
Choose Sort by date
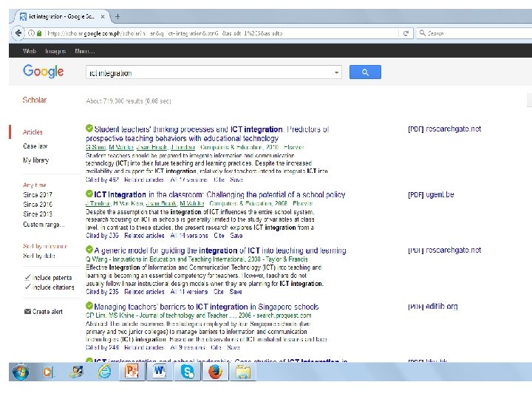pyautogui.click(x=39, y=256)
